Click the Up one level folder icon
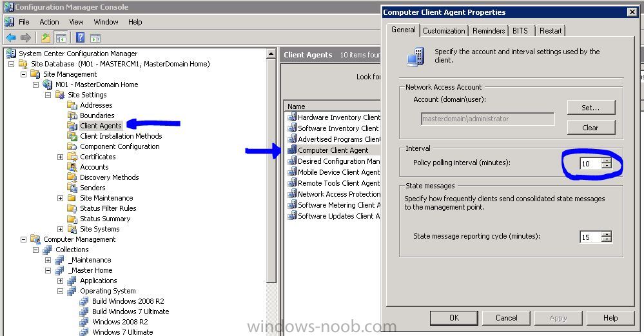 46,38
